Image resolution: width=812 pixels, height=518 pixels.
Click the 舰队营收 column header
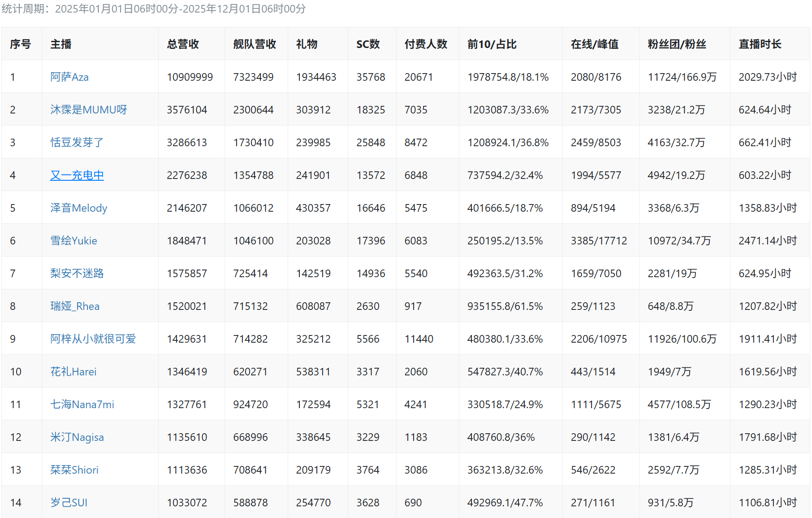[x=254, y=44]
